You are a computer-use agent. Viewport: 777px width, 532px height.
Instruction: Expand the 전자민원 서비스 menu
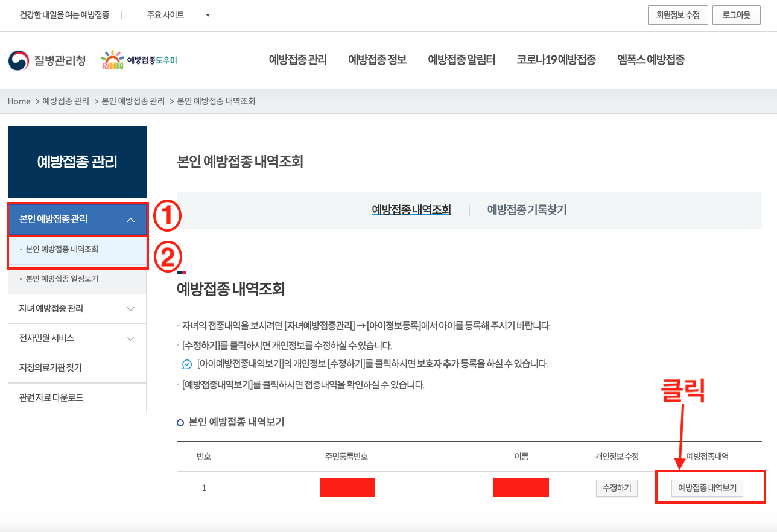[x=77, y=338]
